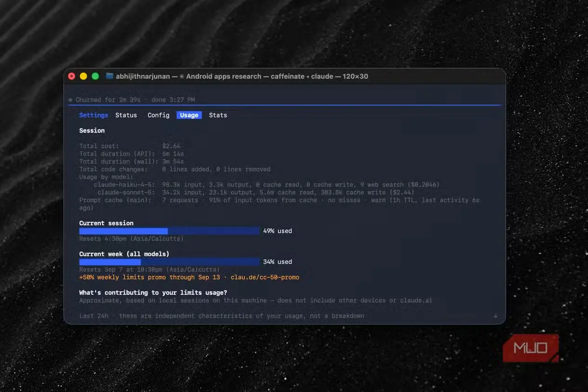Click the Current session usage progress bar

(169, 231)
